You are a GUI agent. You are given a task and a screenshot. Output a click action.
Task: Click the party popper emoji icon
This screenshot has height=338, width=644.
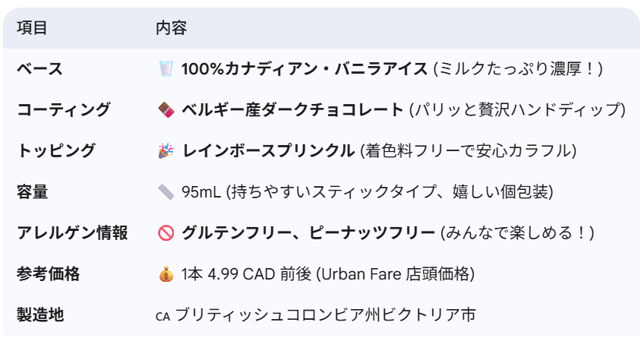(x=166, y=150)
